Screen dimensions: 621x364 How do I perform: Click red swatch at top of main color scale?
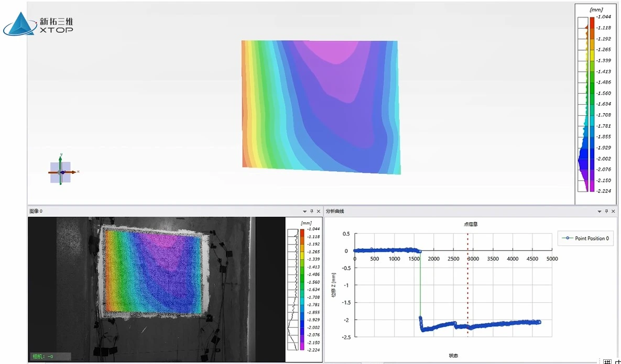coord(592,22)
